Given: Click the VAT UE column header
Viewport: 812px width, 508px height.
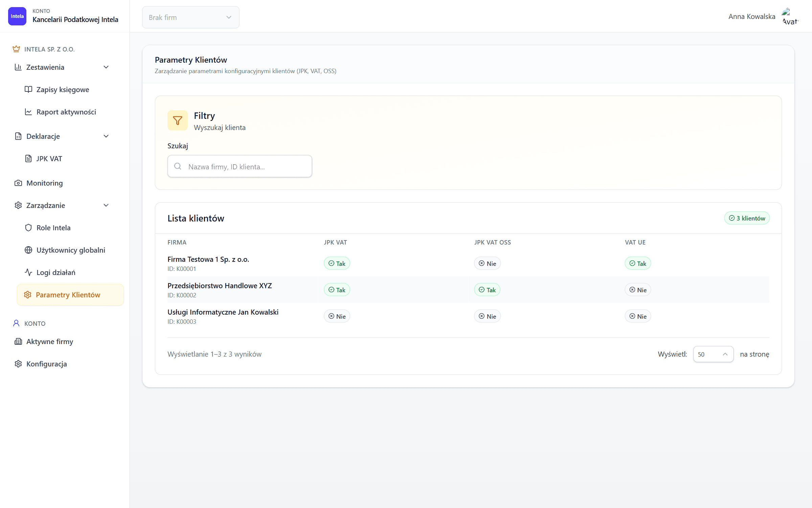Looking at the screenshot, I should [x=635, y=242].
